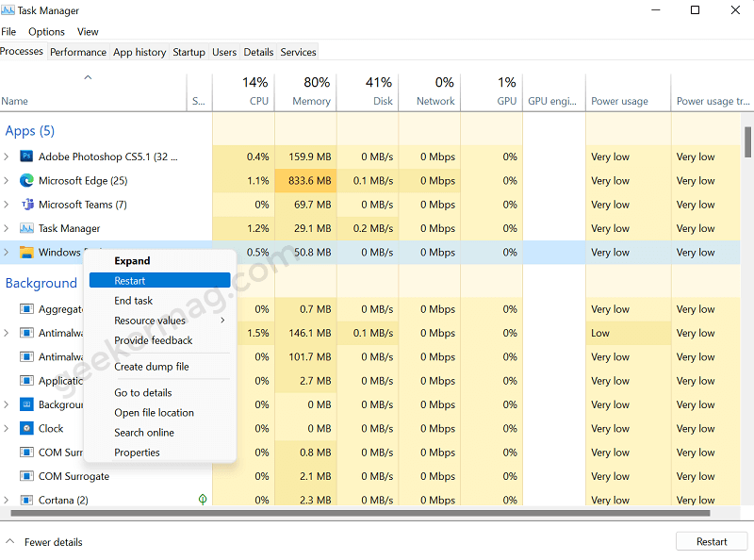Click the Apps (5) group heading

coord(30,131)
